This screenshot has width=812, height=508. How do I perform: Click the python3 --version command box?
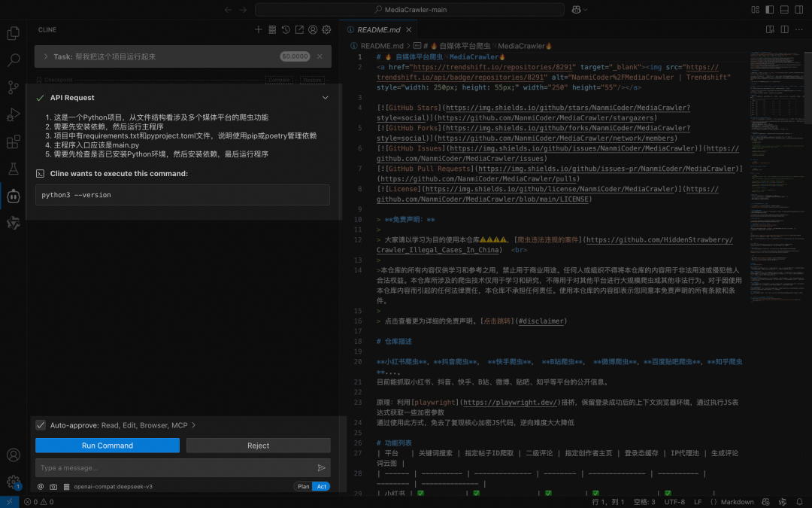tap(182, 195)
